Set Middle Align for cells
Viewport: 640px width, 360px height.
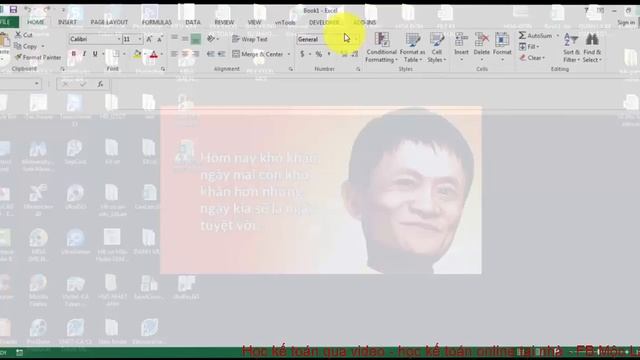coord(185,39)
